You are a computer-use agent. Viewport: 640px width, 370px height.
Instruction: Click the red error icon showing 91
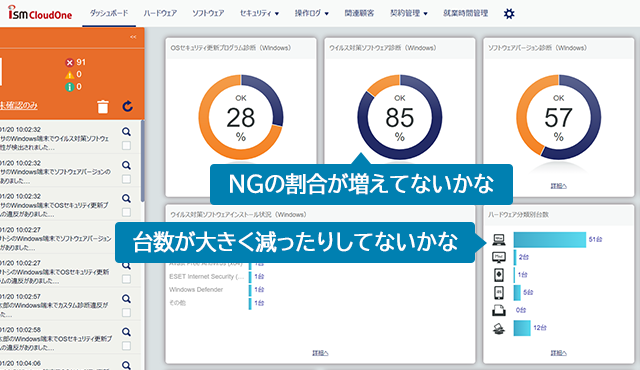[69, 62]
